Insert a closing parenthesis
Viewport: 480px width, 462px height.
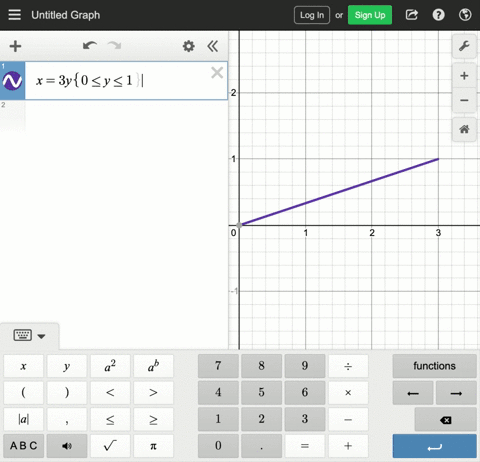point(67,393)
